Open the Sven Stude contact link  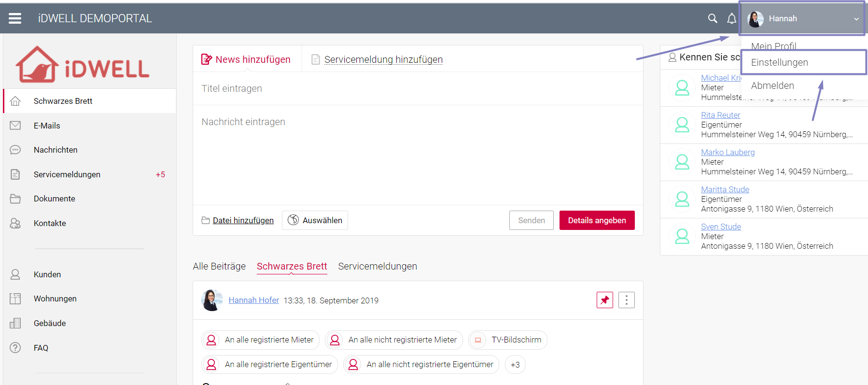pos(721,227)
